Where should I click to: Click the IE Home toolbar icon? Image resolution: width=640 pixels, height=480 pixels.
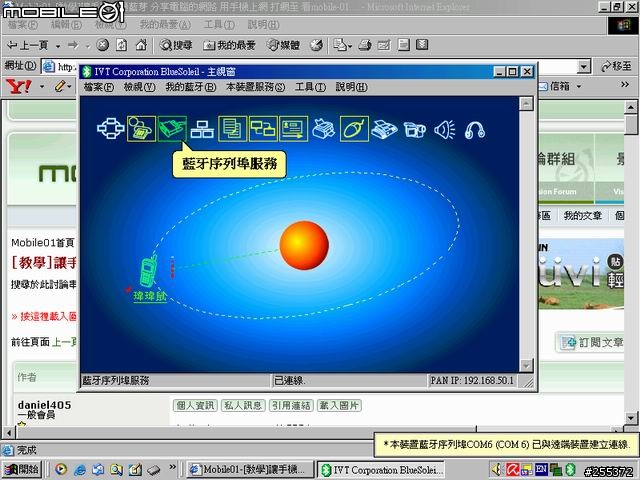coord(141,45)
